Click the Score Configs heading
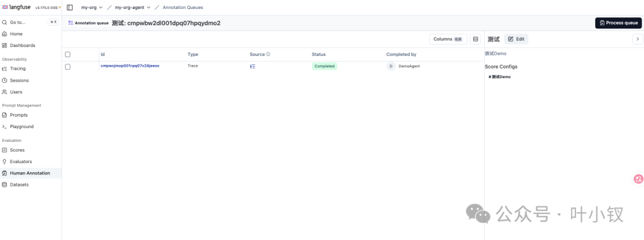Screen dimensions: 644x240 point(501,67)
